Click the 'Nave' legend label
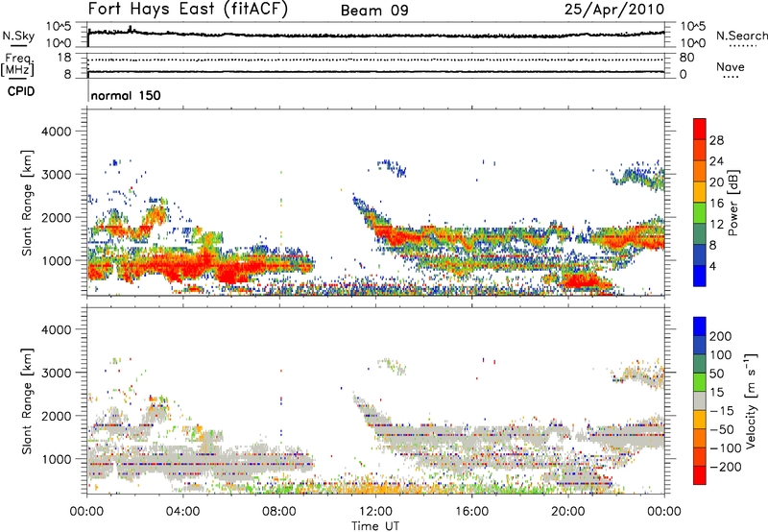 tap(731, 66)
